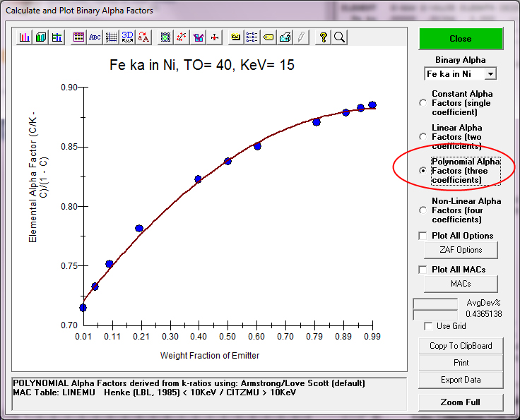Click the Export Data button
Image resolution: width=520 pixels, height=420 pixels.
[x=461, y=380]
